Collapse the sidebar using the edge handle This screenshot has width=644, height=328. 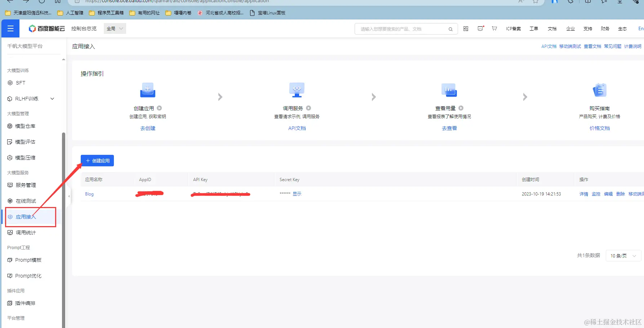pyautogui.click(x=69, y=196)
